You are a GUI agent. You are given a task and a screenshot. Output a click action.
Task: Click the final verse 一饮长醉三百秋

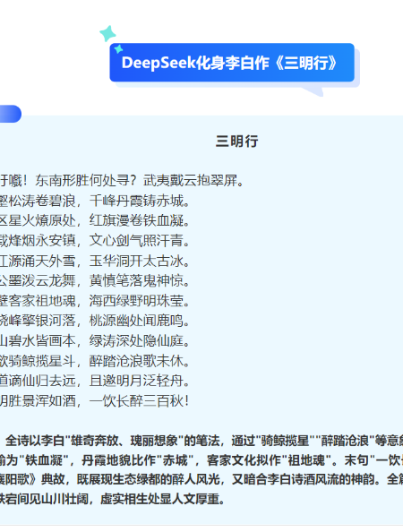[x=139, y=401]
